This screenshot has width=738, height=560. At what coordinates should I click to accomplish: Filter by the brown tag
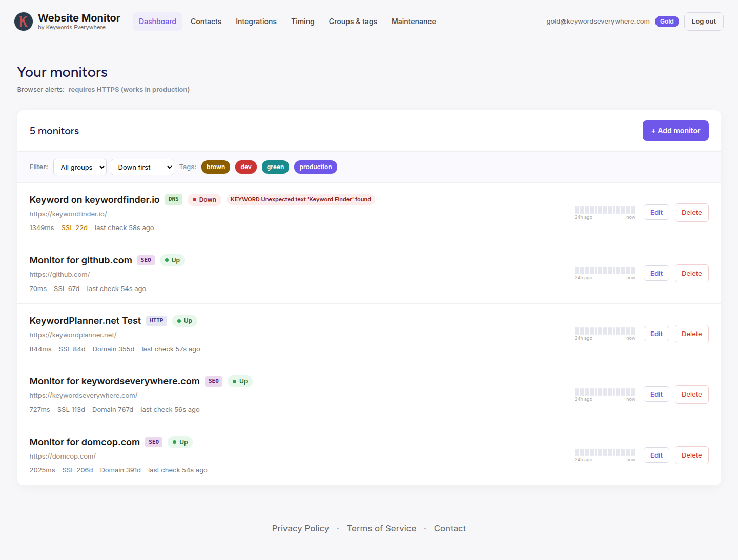[x=216, y=167]
